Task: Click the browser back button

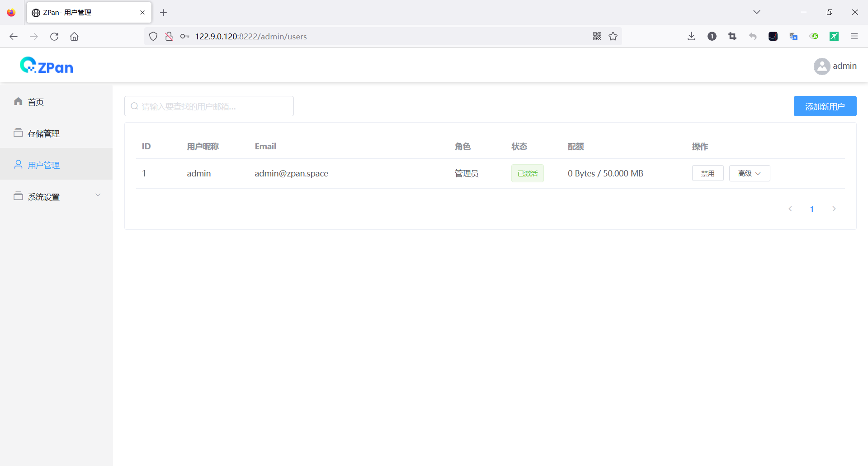Action: (14, 37)
